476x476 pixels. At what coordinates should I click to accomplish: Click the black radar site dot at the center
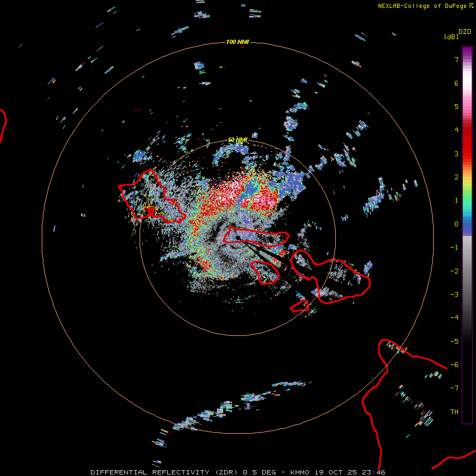tap(238, 237)
